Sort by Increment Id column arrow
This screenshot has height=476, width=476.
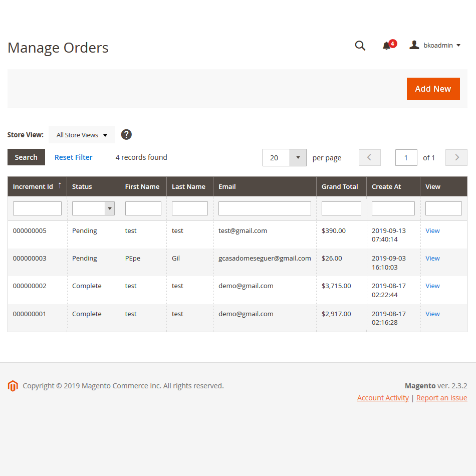point(60,186)
